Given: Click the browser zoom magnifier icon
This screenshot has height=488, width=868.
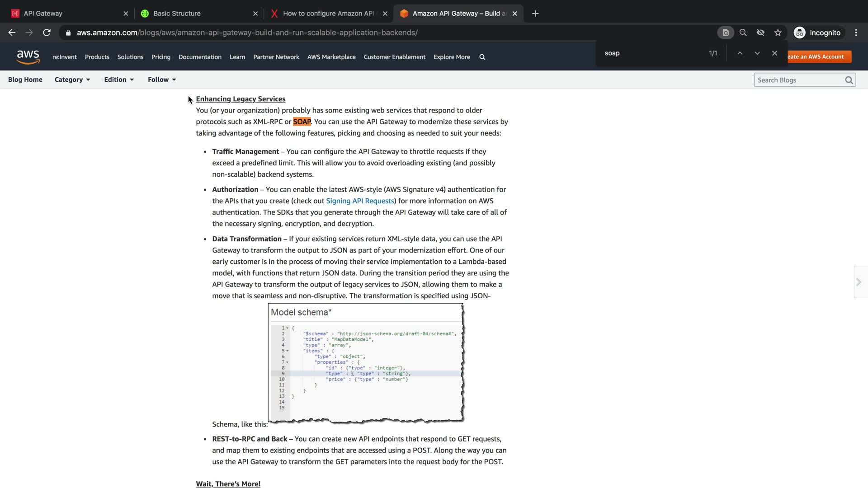Looking at the screenshot, I should click(743, 33).
